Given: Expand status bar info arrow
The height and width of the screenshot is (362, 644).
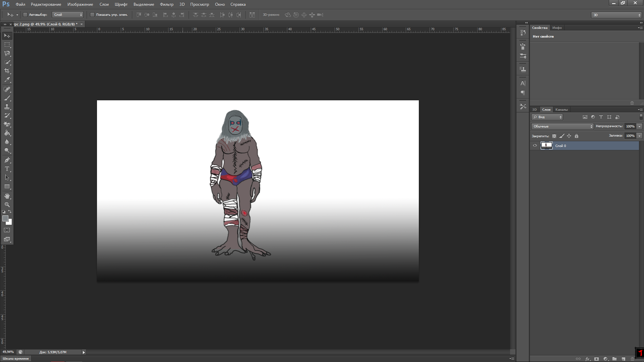Looking at the screenshot, I should click(84, 352).
